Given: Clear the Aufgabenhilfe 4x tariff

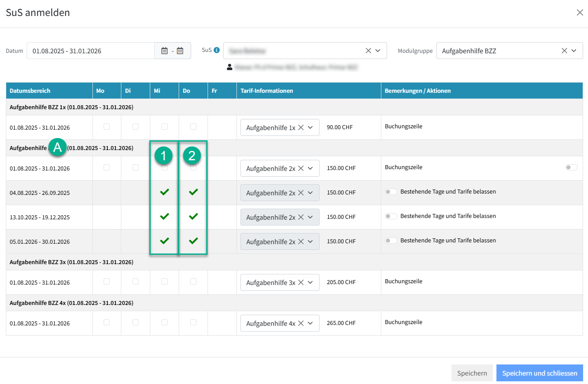Looking at the screenshot, I should pyautogui.click(x=301, y=323).
